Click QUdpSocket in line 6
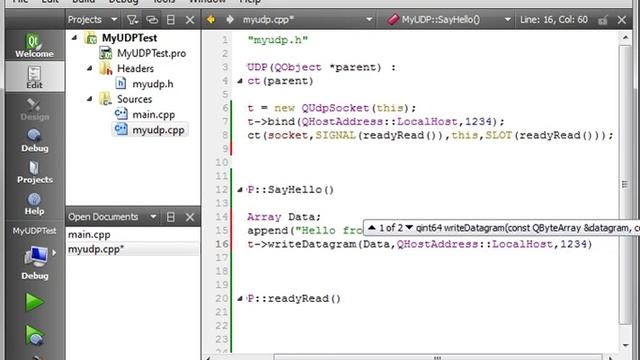Screen dimensions: 640x360 point(335,108)
